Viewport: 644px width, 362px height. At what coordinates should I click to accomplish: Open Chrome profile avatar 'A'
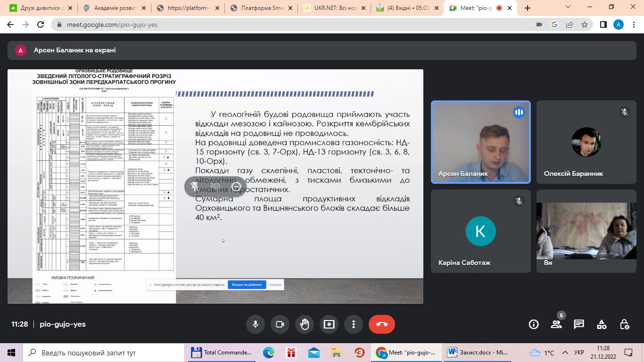point(618,25)
